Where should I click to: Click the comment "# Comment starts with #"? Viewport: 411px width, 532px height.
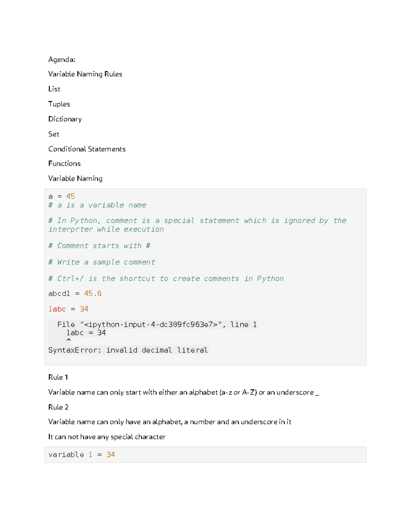[x=99, y=246]
